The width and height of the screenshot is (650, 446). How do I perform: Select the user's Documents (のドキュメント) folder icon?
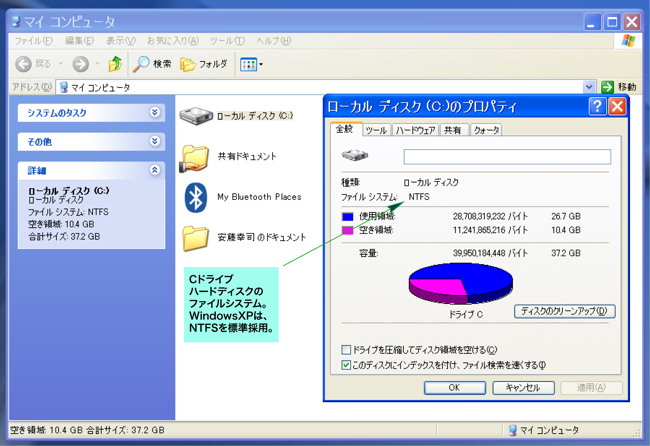click(195, 238)
